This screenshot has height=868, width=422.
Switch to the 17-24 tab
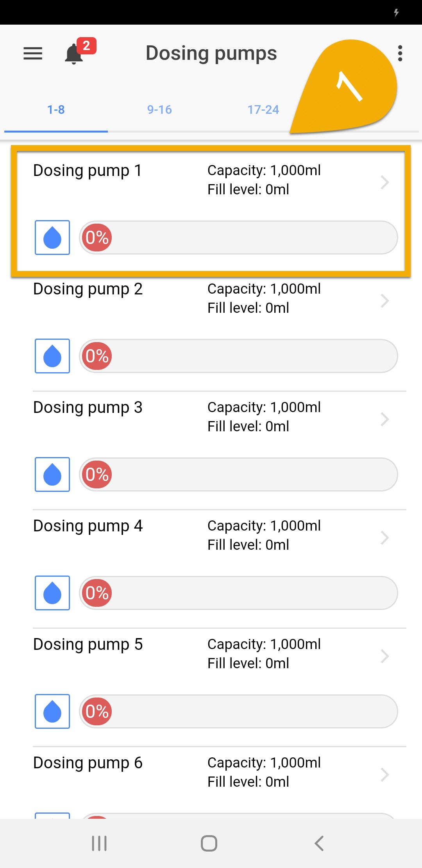263,109
